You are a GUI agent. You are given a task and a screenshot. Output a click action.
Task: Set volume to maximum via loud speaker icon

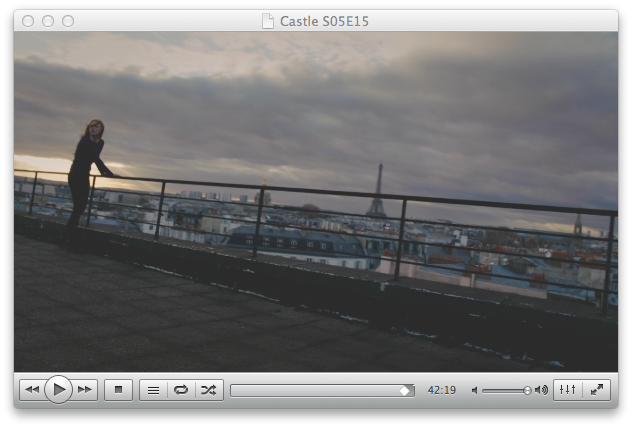click(541, 390)
